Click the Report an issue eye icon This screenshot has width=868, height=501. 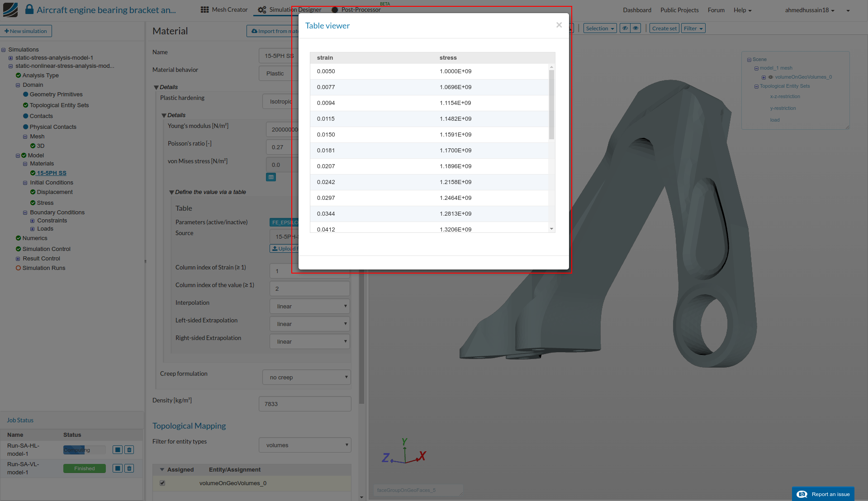tap(802, 494)
